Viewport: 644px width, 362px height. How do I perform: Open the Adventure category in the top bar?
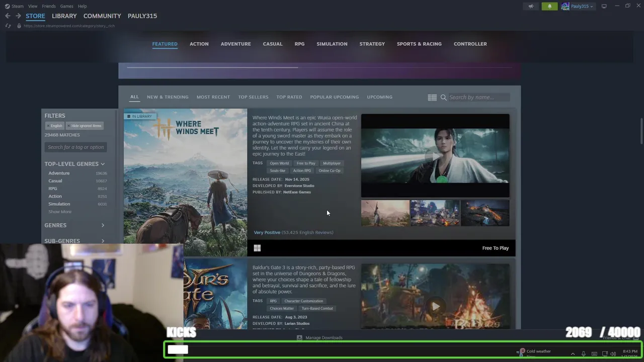point(235,44)
